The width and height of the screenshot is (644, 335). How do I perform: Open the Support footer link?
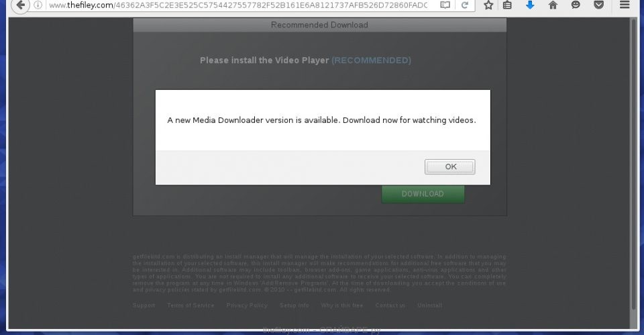(144, 305)
